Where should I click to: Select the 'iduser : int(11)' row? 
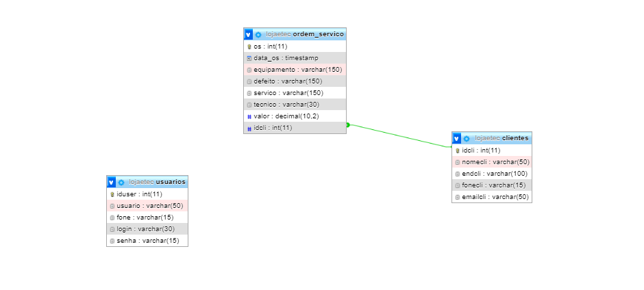click(x=147, y=194)
